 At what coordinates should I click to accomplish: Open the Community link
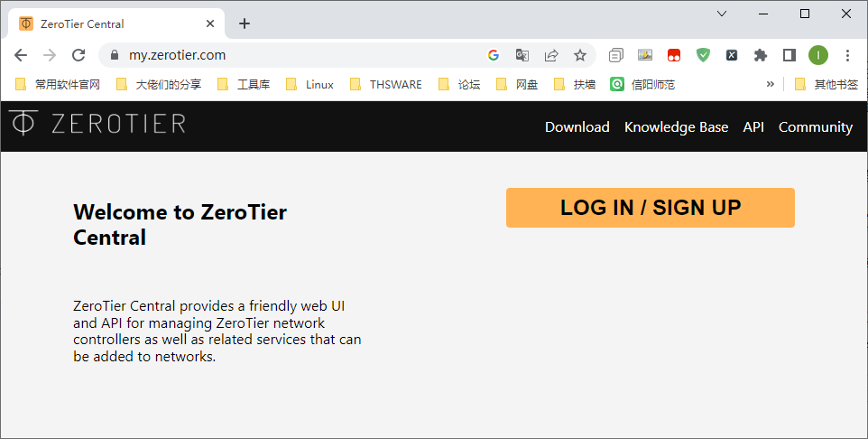(815, 127)
